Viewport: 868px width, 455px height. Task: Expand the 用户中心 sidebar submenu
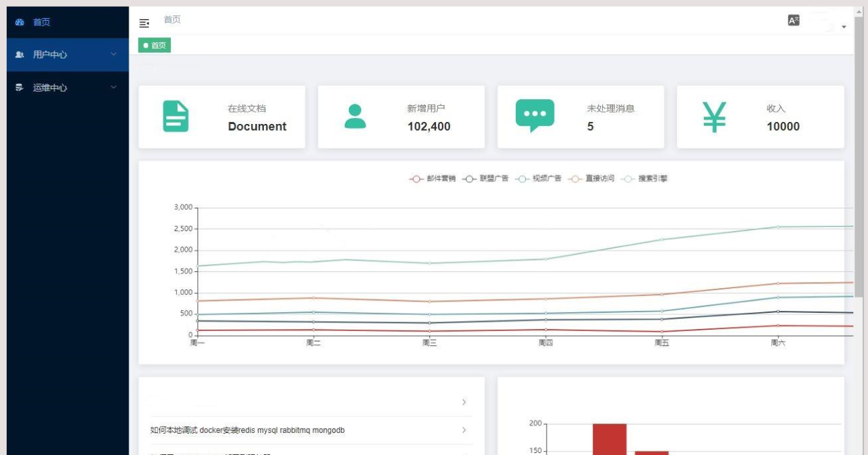click(x=113, y=54)
